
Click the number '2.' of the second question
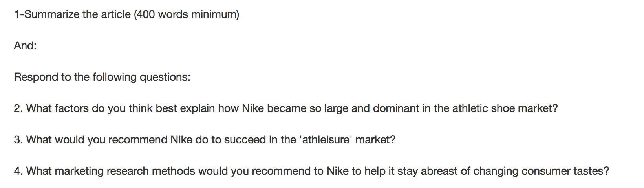tap(18, 108)
